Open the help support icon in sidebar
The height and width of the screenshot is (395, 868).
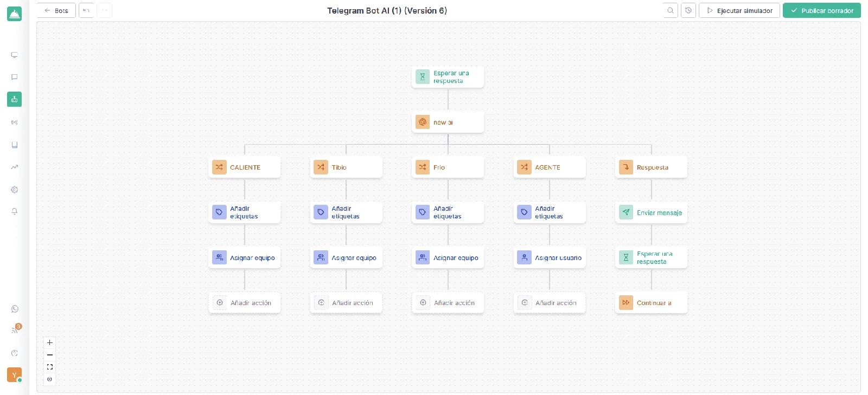[x=15, y=353]
